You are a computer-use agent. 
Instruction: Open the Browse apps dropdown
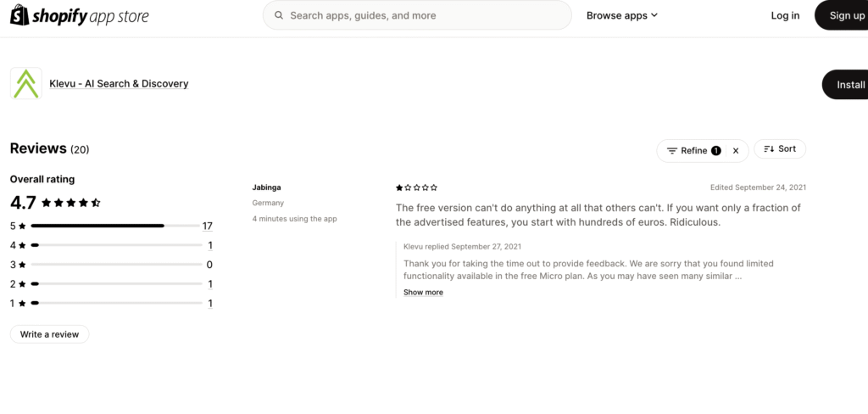click(622, 15)
